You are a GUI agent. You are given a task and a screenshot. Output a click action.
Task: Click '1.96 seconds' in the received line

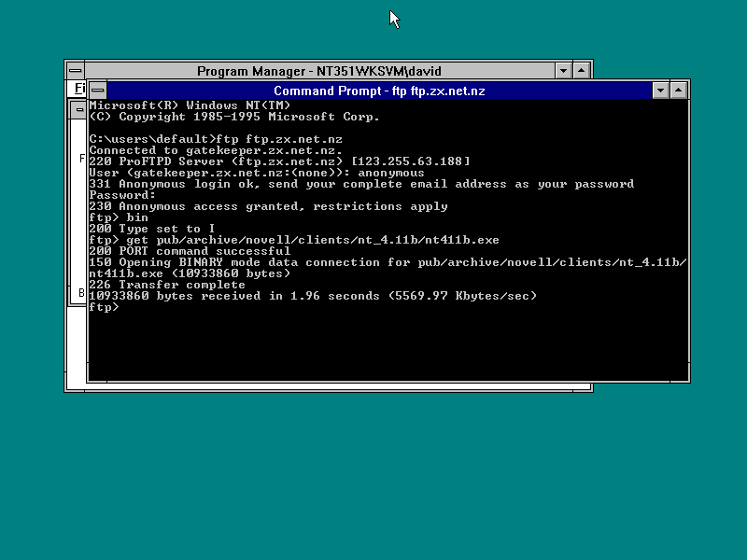(x=335, y=296)
